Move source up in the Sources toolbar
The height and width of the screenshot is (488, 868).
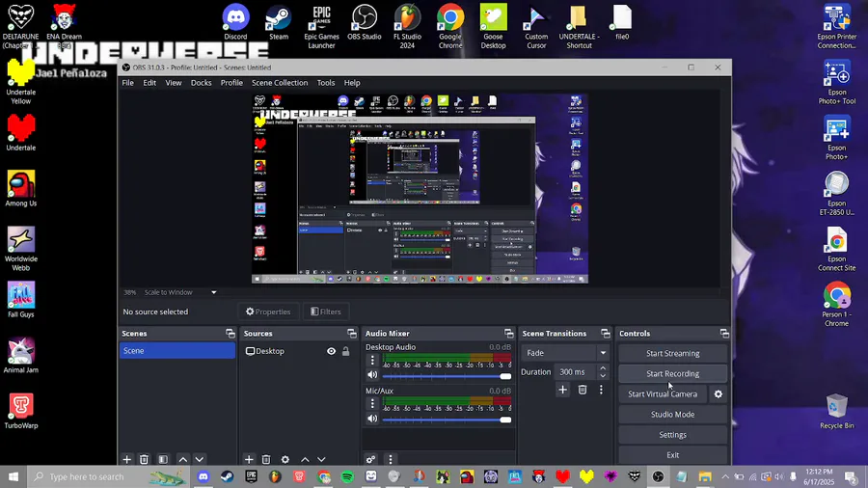click(305, 459)
